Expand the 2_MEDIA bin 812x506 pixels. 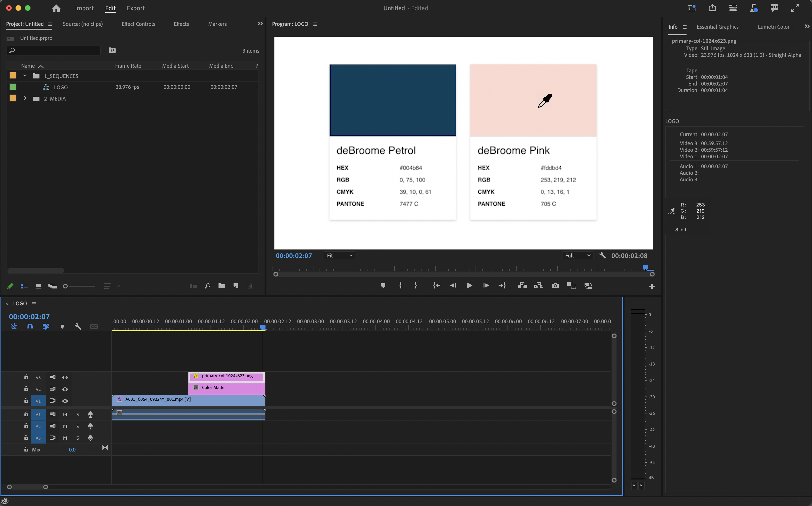click(x=25, y=98)
